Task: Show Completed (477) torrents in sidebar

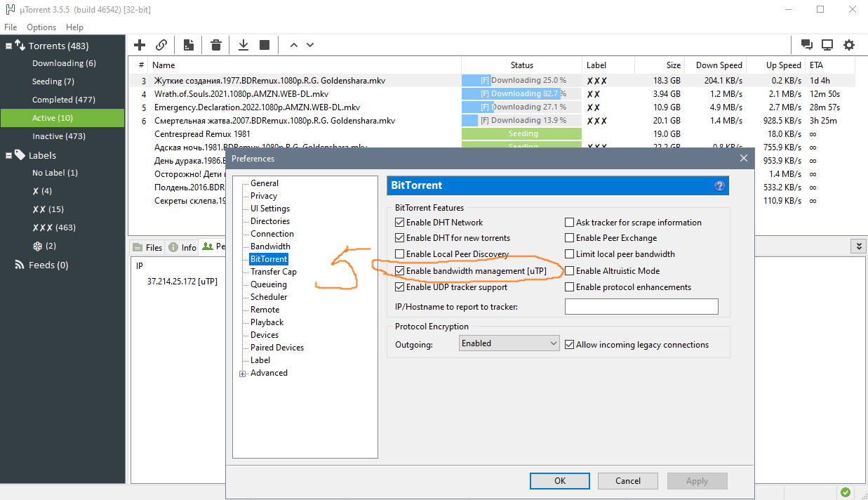Action: [63, 100]
